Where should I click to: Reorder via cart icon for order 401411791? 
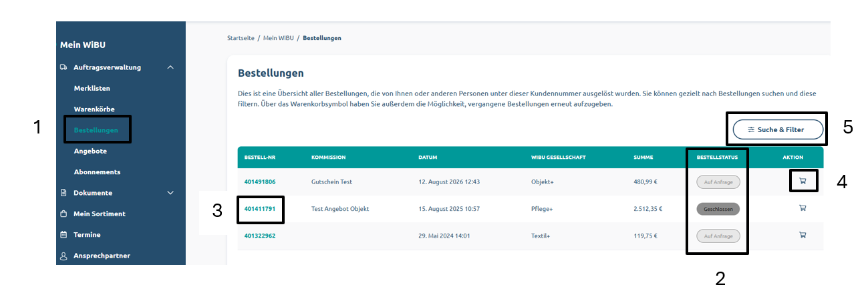tap(803, 208)
